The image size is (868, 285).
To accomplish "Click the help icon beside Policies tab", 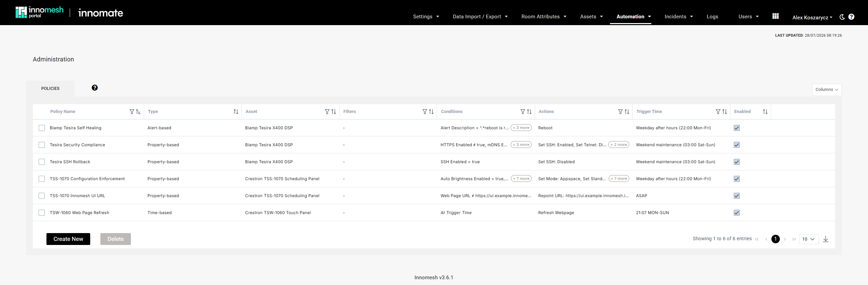I will coord(95,88).
